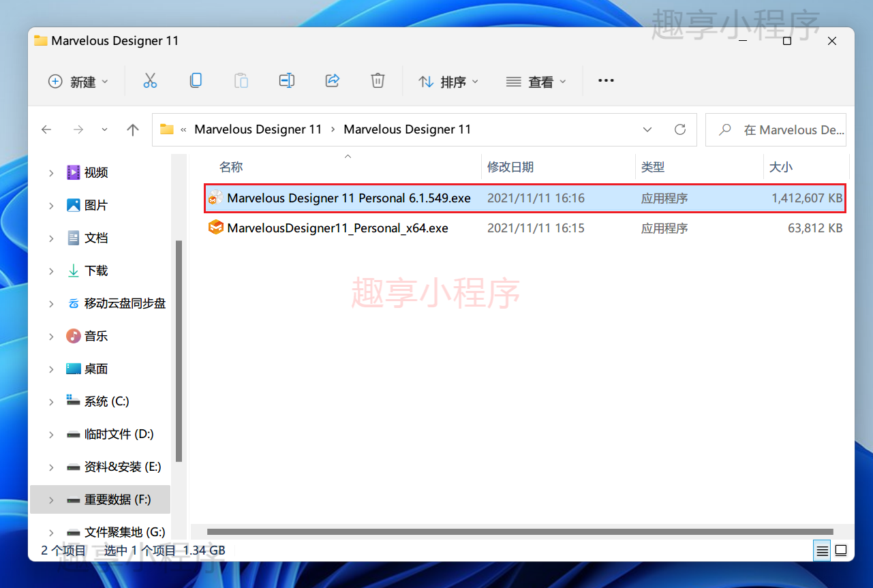Viewport: 873px width, 588px height.
Task: Click the Downloads arrow icon in sidebar
Action: point(74,270)
